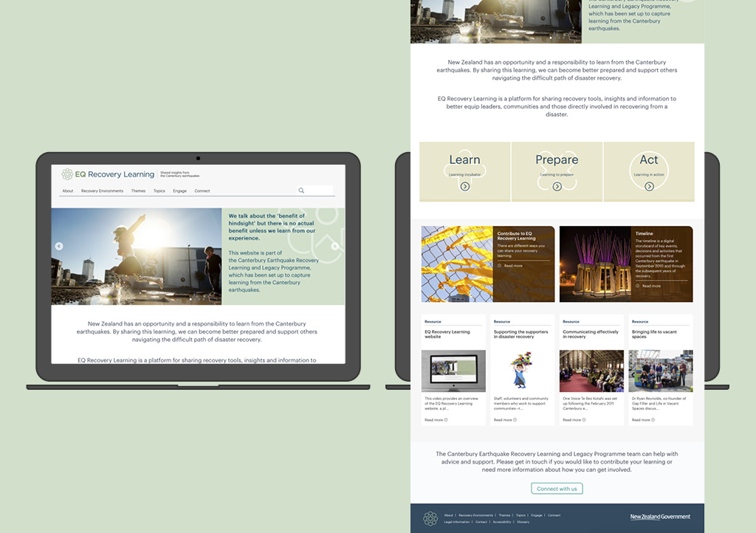Click Read more under EQ Recovery Learning website card
The image size is (756, 533).
coord(436,420)
